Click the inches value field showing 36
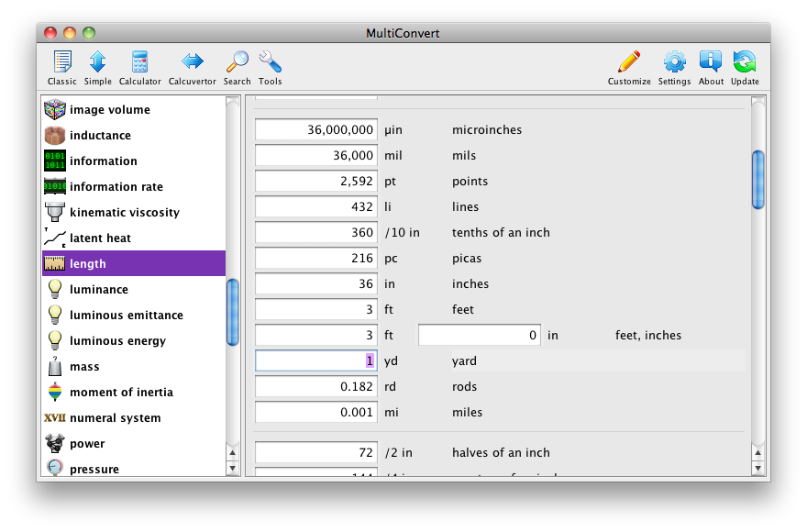The height and width of the screenshot is (532, 807). tap(316, 283)
